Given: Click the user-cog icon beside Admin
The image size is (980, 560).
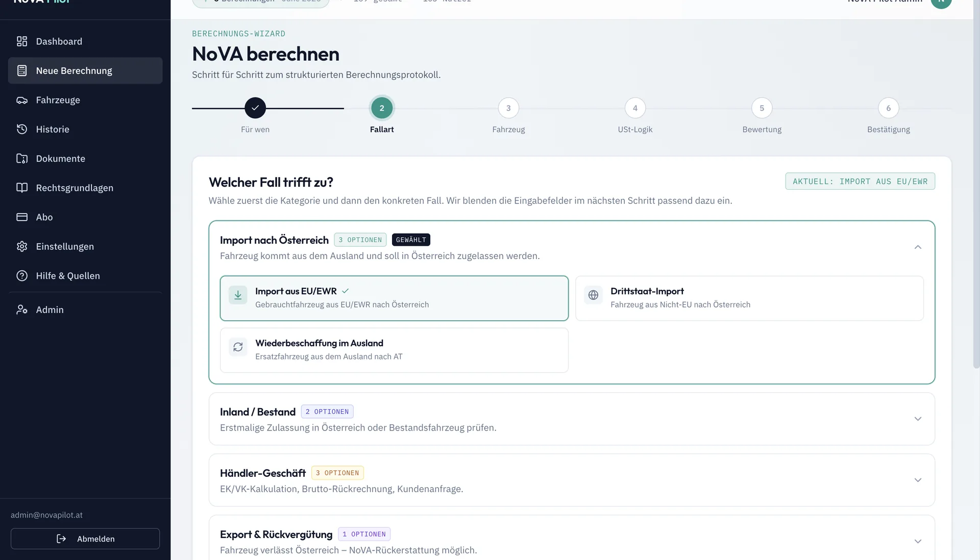Looking at the screenshot, I should coord(22,310).
